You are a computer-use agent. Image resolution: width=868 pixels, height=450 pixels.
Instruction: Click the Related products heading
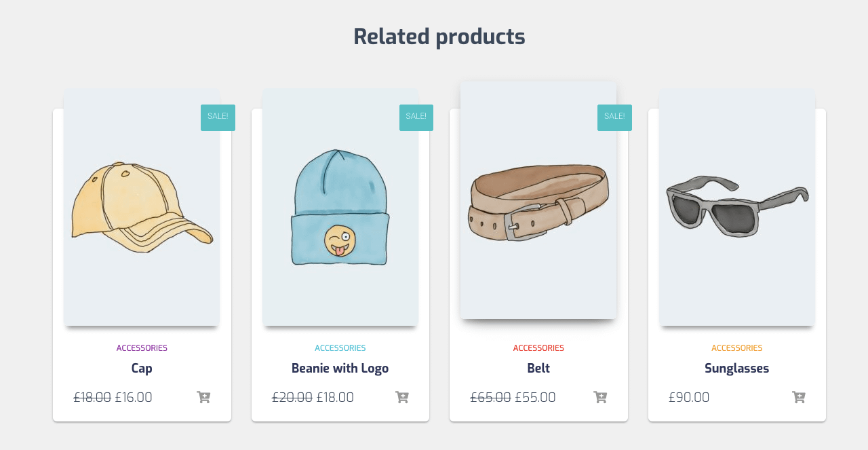point(439,37)
